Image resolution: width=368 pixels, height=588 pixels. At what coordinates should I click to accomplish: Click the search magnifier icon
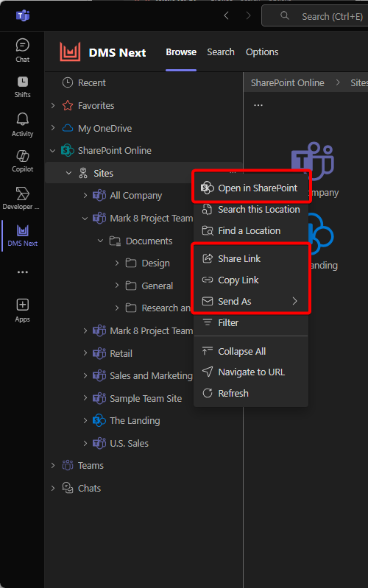285,15
